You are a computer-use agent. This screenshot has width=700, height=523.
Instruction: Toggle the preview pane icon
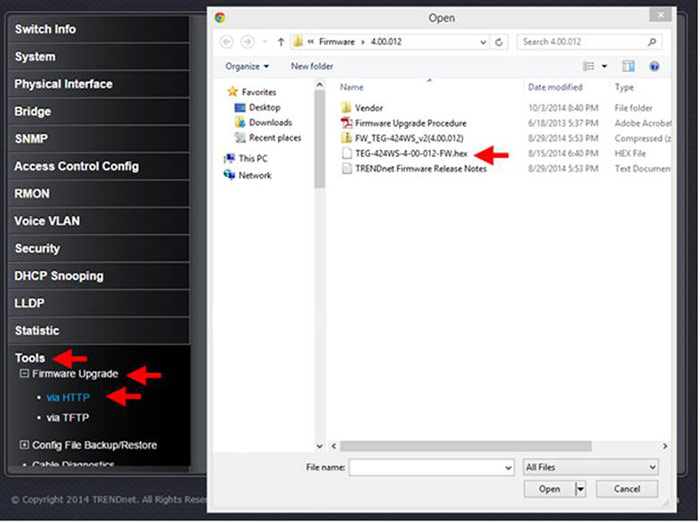click(629, 66)
